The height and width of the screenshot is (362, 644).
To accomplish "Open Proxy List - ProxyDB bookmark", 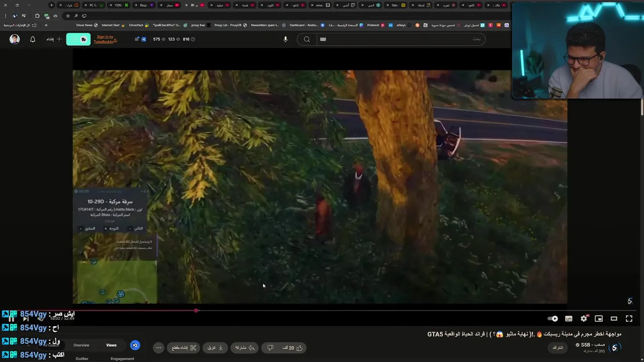I will point(230,25).
